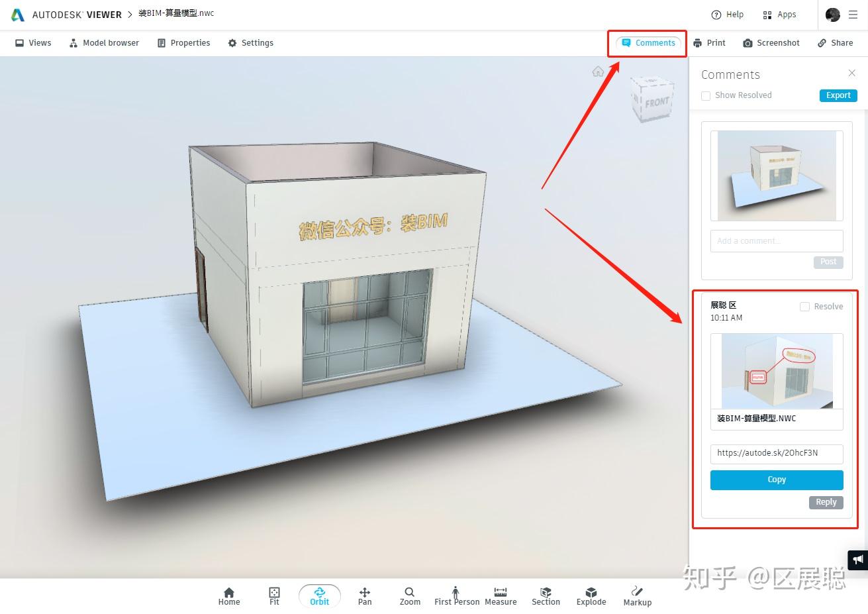Screen dimensions: 868x614
Task: Explode the model
Action: [591, 595]
